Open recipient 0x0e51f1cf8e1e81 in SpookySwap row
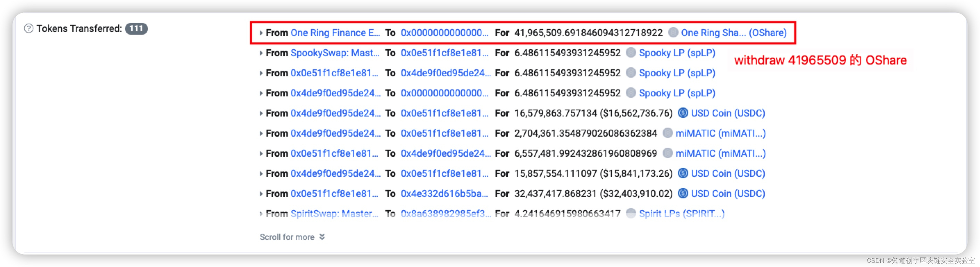 [x=445, y=53]
